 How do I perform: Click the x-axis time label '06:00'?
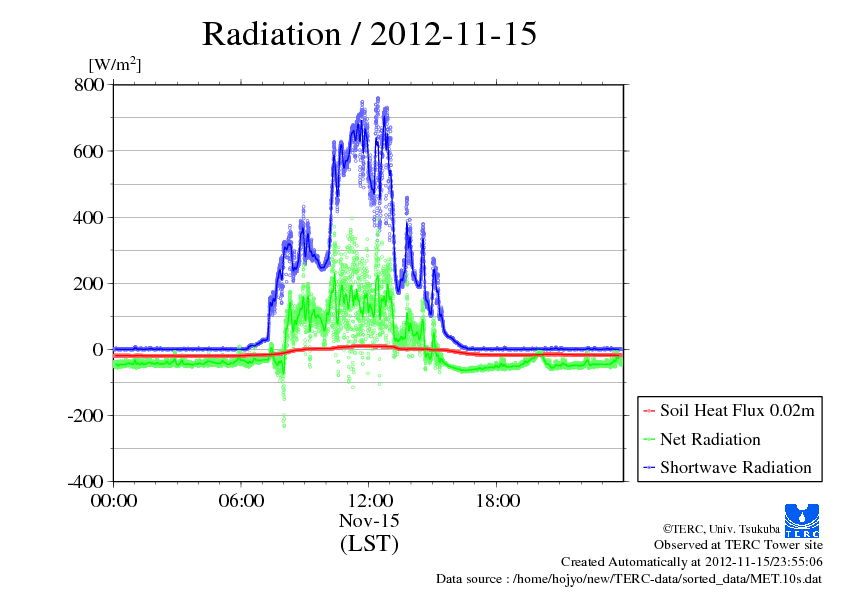[x=241, y=500]
